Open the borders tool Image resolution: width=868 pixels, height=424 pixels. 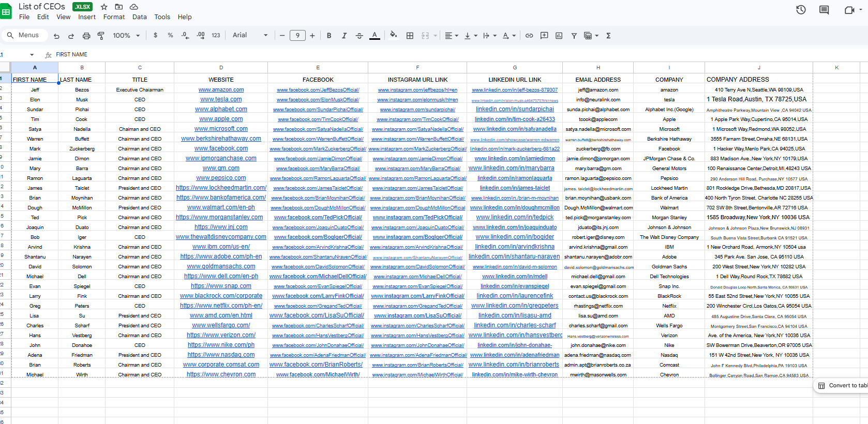(410, 36)
